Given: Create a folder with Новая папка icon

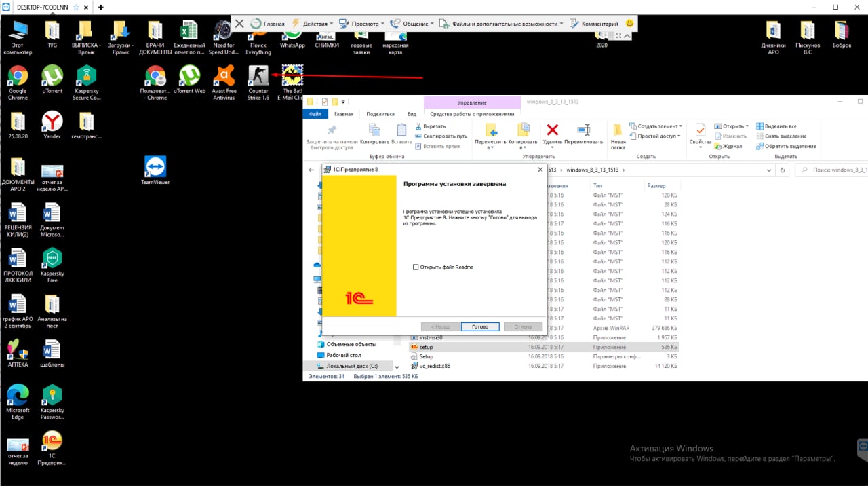Looking at the screenshot, I should tap(618, 130).
